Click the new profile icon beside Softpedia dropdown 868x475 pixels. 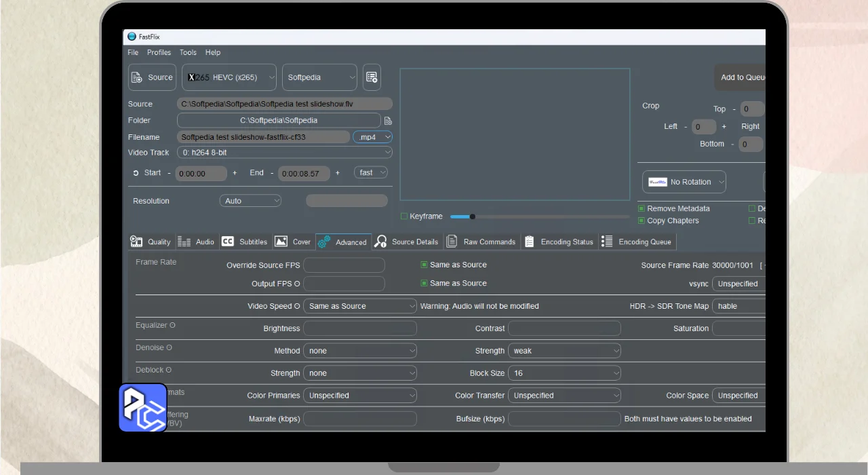372,77
